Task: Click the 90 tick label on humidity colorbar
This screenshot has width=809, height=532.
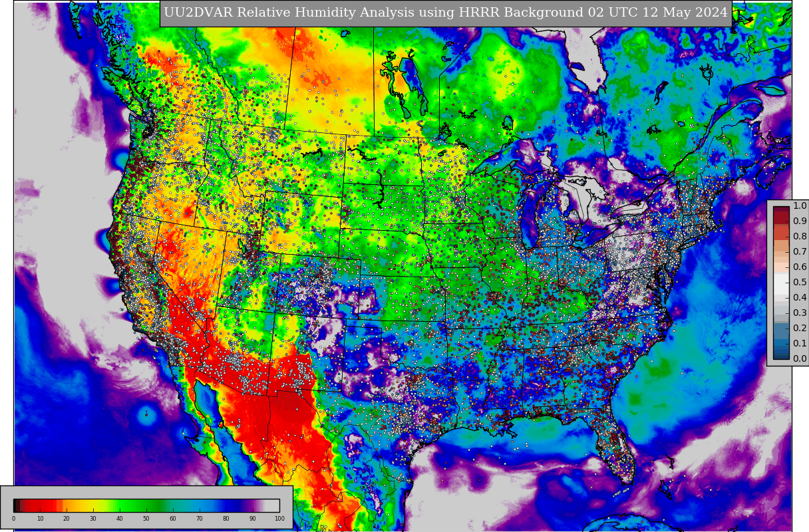Action: click(253, 519)
